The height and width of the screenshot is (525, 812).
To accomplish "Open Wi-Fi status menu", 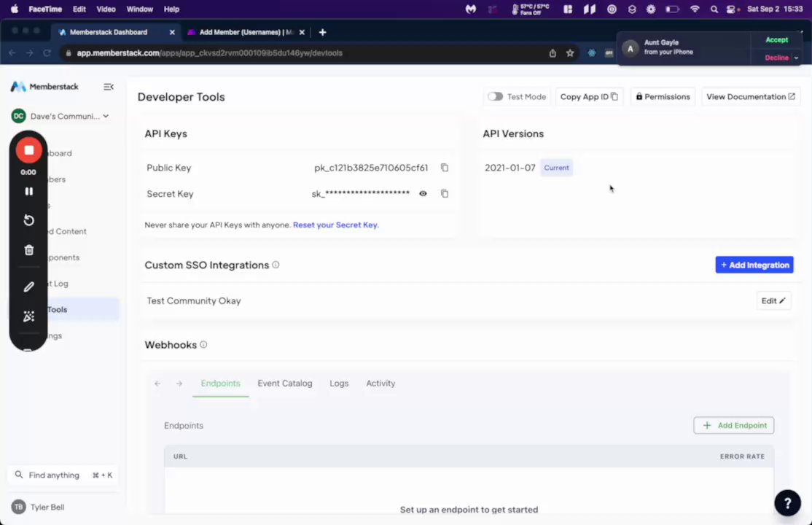I will (x=695, y=9).
